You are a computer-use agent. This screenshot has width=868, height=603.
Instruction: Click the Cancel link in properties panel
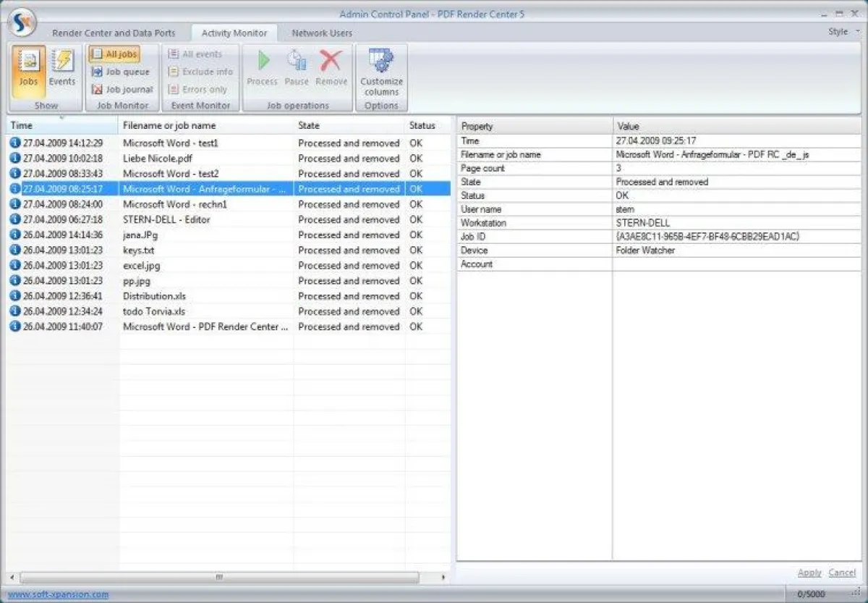[842, 573]
